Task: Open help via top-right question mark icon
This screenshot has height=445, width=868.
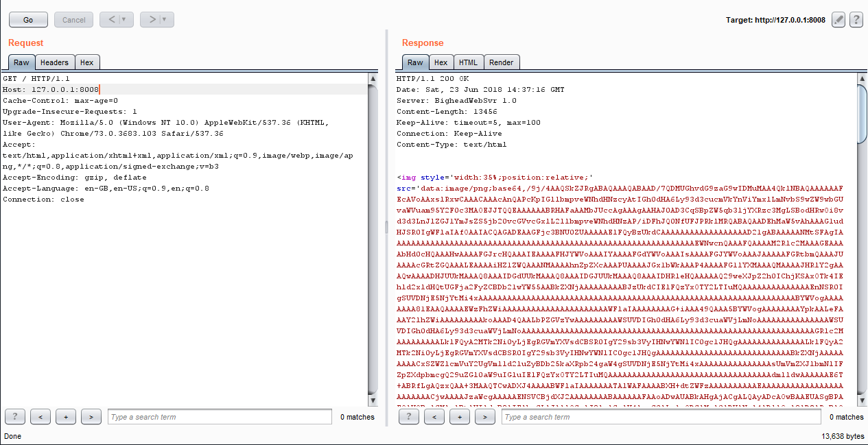Action: tap(856, 20)
